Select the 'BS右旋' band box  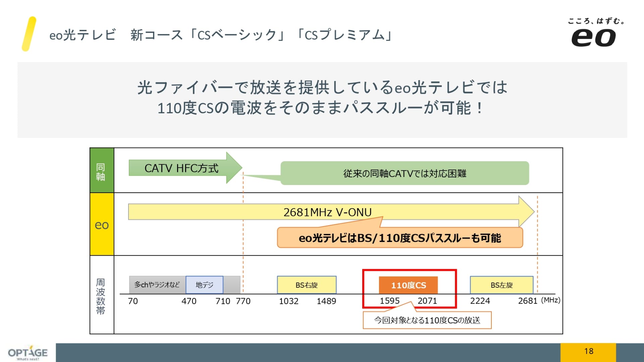point(307,285)
